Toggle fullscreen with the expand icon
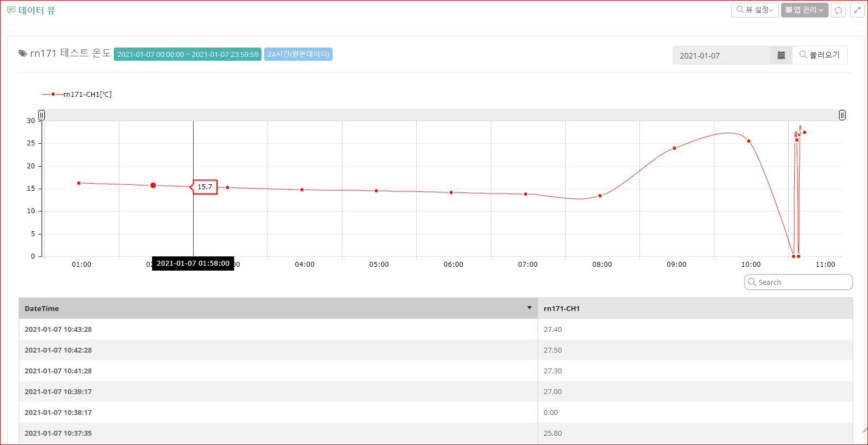 tap(857, 10)
